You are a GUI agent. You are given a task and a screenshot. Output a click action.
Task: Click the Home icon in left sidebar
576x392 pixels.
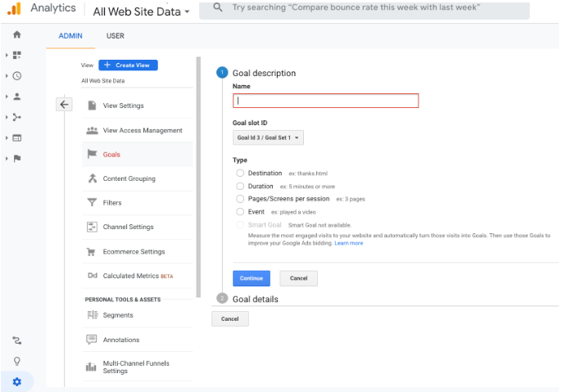point(16,34)
